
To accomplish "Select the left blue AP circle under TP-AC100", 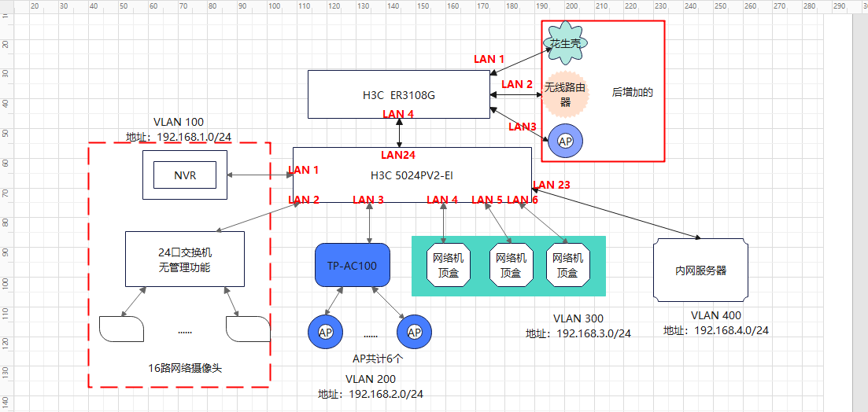I will pos(326,332).
